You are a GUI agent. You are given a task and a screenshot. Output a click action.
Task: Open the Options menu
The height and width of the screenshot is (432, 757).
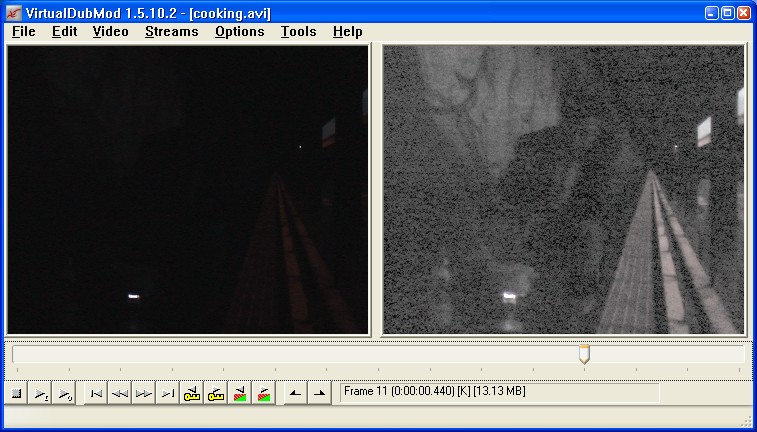[239, 32]
